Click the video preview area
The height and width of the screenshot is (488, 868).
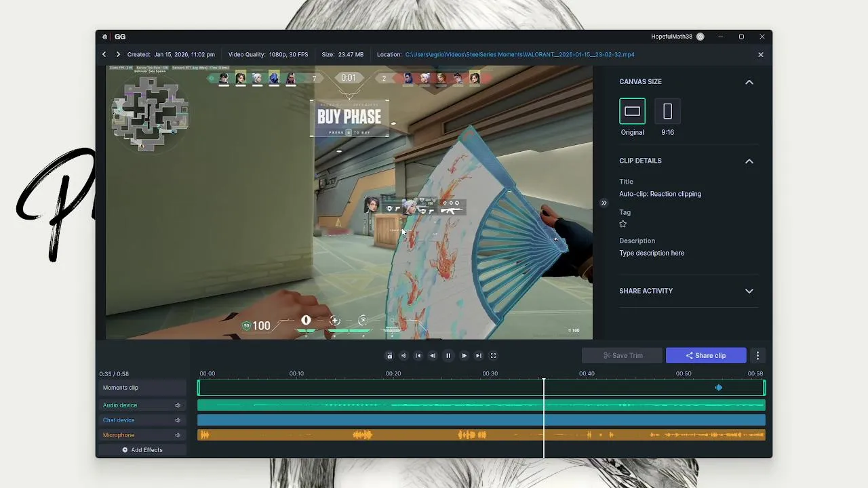(349, 202)
